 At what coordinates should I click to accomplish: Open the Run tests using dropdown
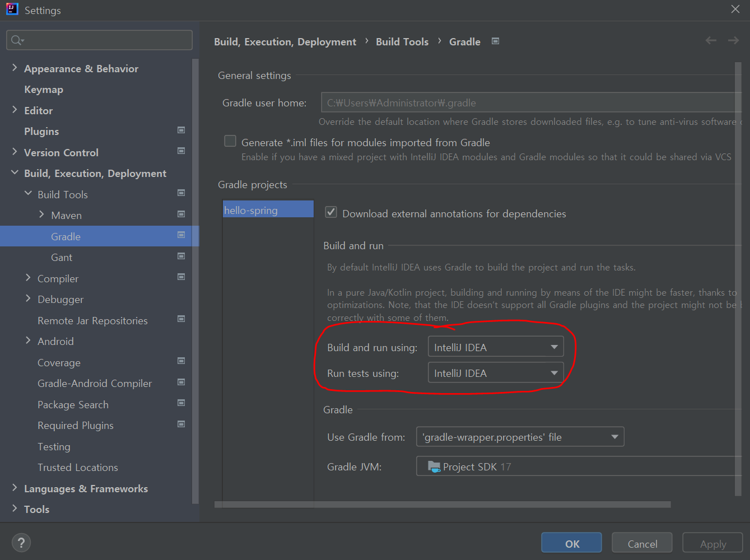point(495,373)
